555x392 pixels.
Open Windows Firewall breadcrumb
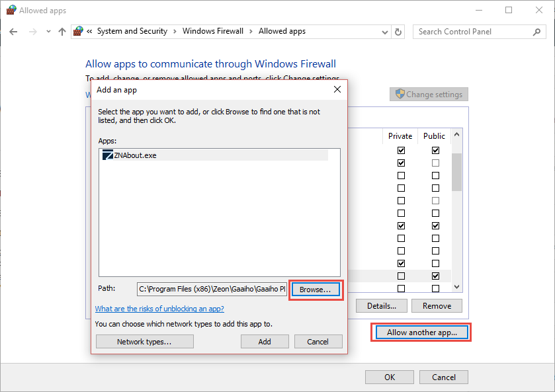coord(213,31)
